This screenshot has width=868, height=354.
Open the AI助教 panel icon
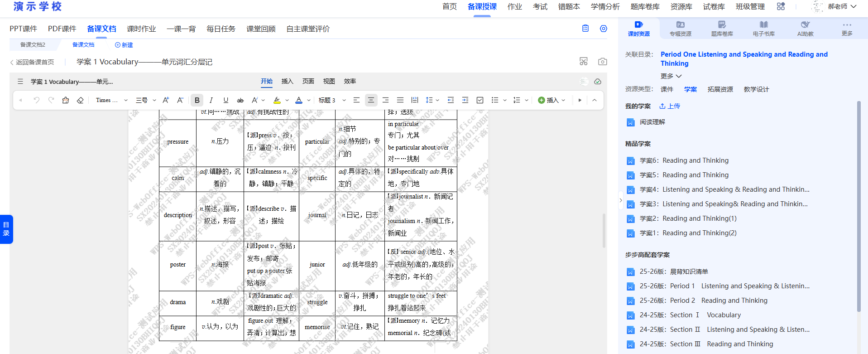(x=805, y=28)
